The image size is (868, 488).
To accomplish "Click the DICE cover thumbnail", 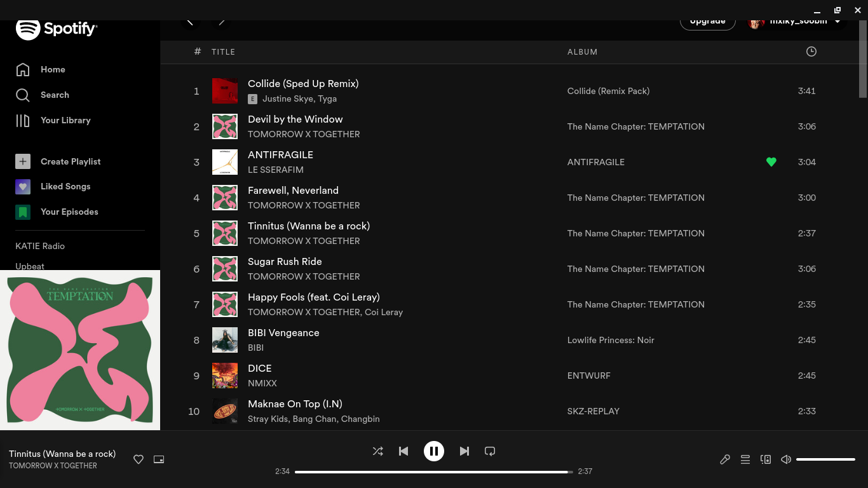I will tap(225, 376).
